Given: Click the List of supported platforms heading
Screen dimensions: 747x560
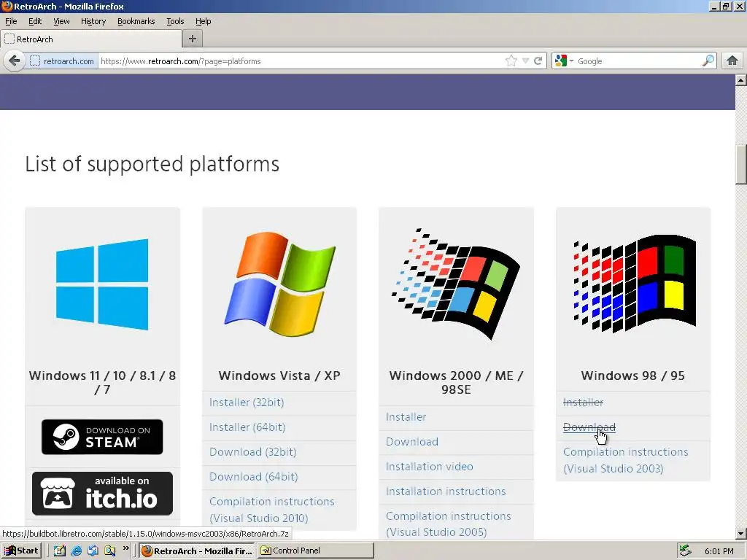Looking at the screenshot, I should coord(152,164).
